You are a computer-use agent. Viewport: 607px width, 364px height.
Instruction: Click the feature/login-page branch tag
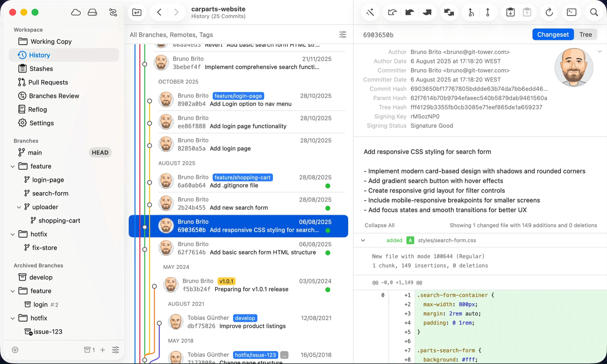click(238, 96)
